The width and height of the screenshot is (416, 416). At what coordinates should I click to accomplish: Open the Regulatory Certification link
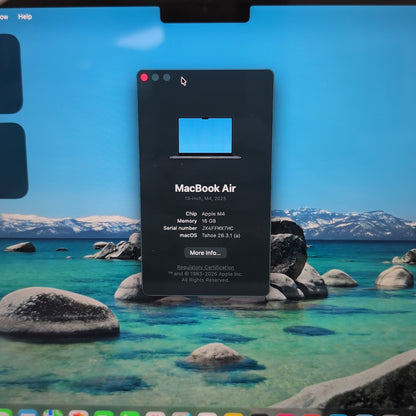coord(205,267)
